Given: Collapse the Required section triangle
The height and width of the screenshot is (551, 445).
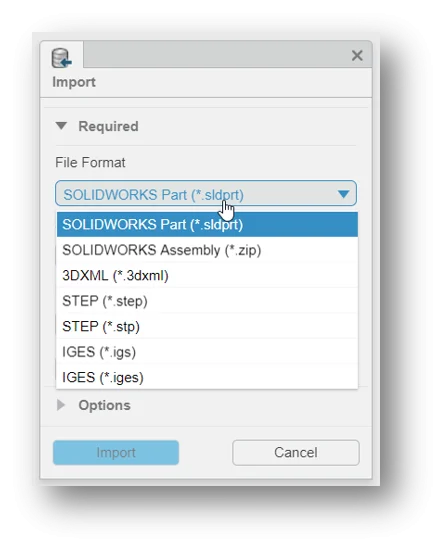Looking at the screenshot, I should 61,126.
